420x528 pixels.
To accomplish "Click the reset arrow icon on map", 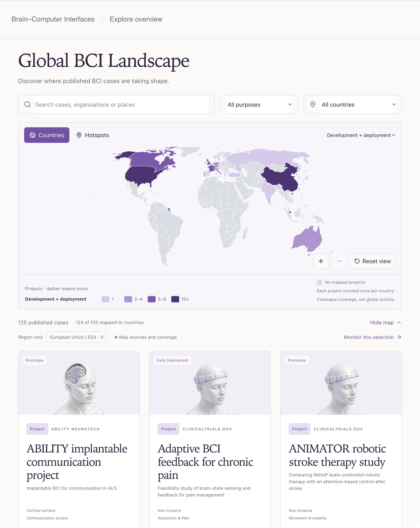I will pyautogui.click(x=357, y=261).
